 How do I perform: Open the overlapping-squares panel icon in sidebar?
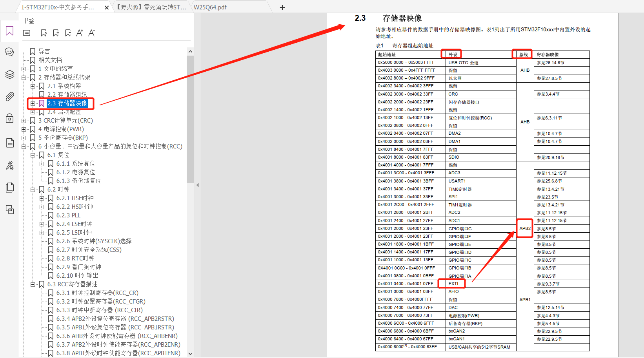point(10,210)
